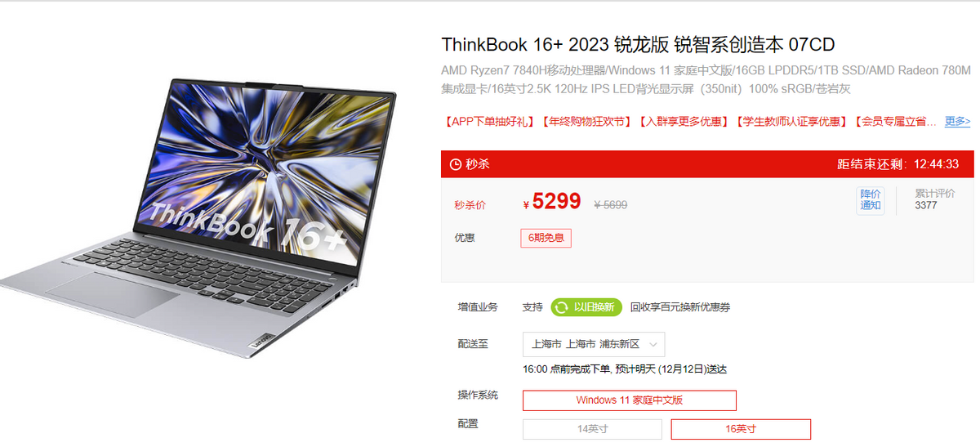Open the 降价通知 price alert

coord(870,199)
